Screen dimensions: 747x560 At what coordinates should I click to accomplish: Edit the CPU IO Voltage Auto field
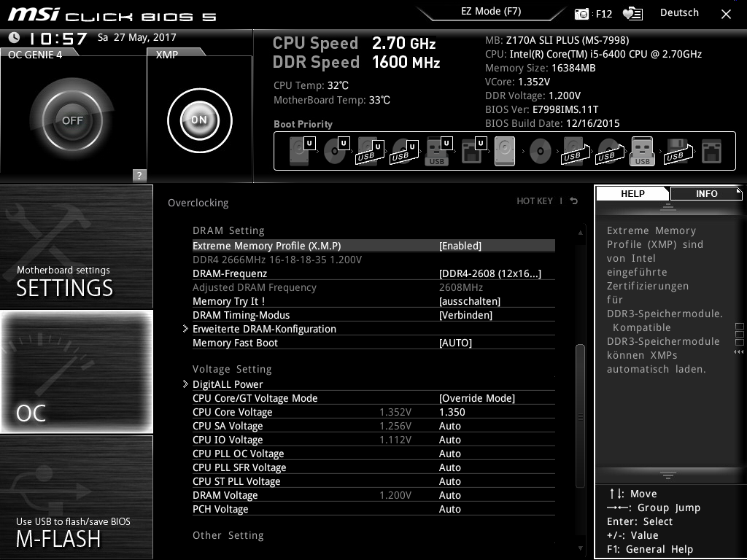click(449, 440)
